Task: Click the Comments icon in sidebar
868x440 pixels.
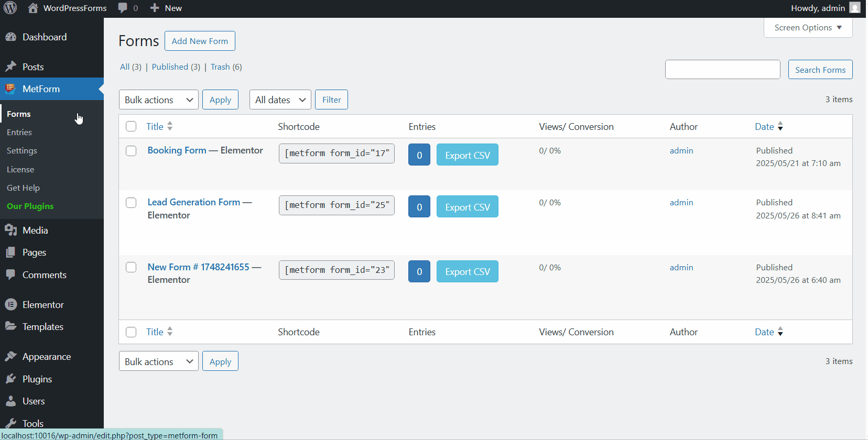Action: click(x=10, y=274)
